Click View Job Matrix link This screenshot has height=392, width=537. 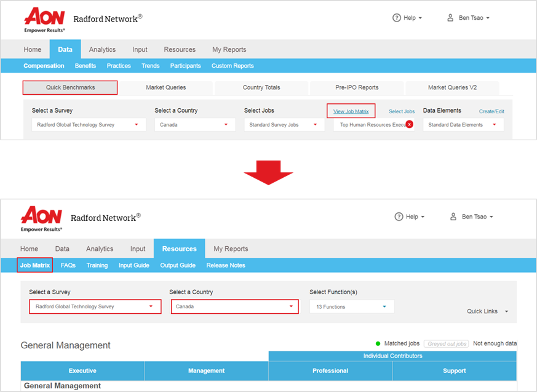point(351,111)
